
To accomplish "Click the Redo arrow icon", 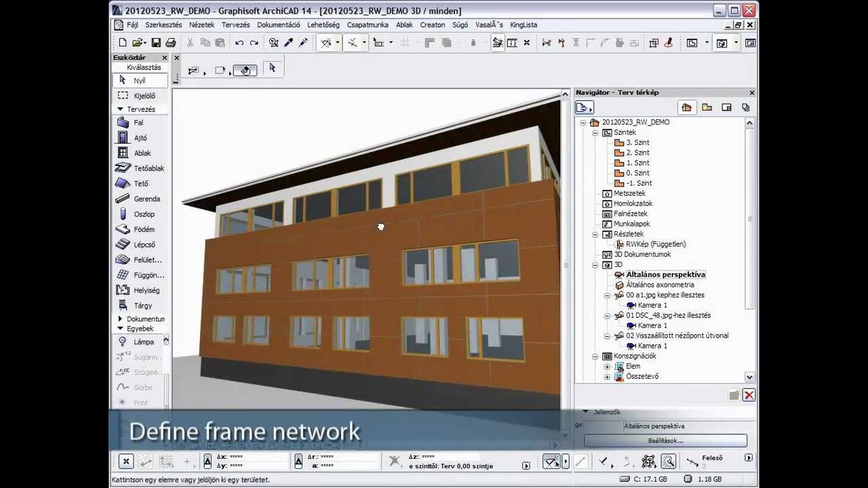I will pos(254,43).
